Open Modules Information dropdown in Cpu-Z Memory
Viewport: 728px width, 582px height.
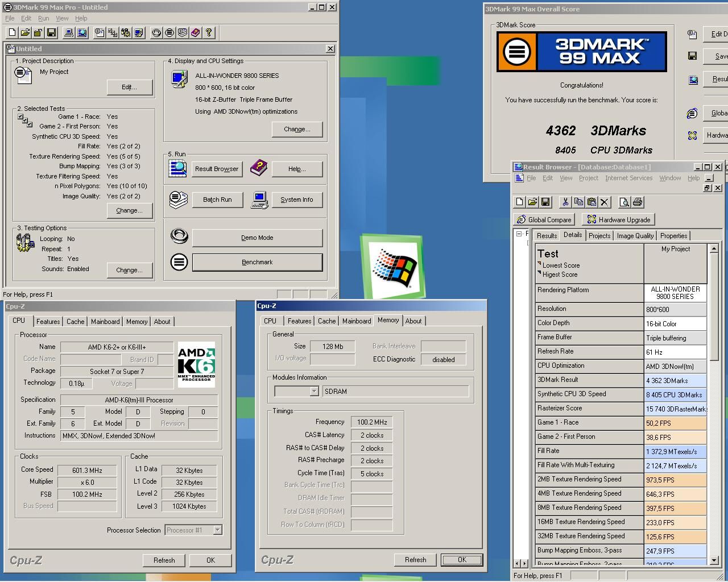click(x=314, y=391)
